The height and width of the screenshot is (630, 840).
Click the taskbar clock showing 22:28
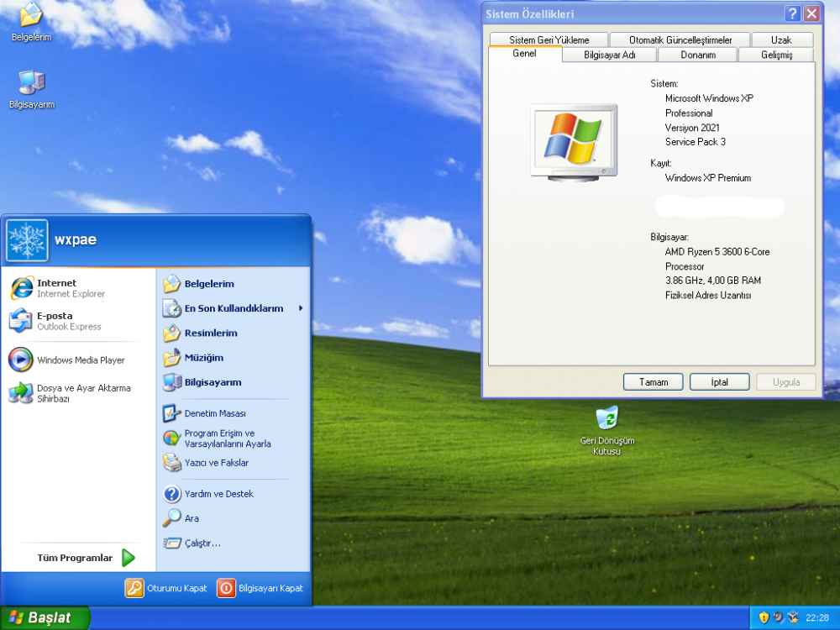click(817, 618)
